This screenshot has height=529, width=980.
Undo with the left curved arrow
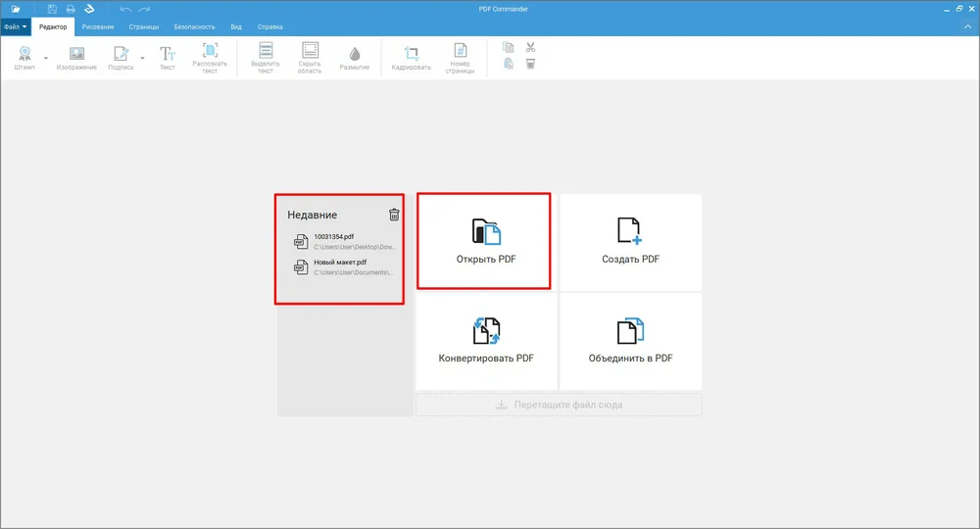pos(125,9)
